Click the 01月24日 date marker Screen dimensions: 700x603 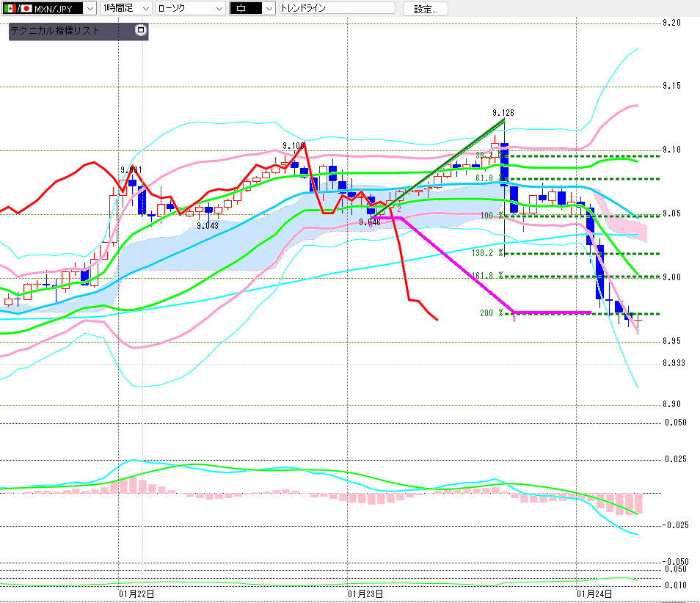coord(594,593)
